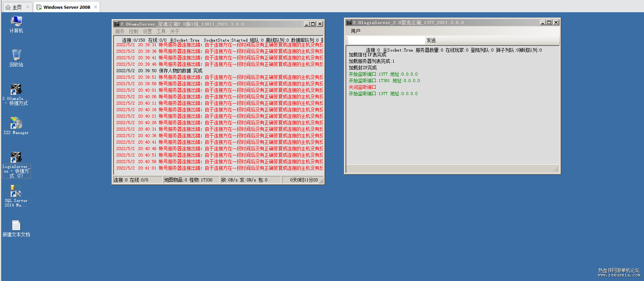Viewport: 644px width, 281px height.
Task: Open the 控制 menu in GameServer
Action: pos(133,31)
